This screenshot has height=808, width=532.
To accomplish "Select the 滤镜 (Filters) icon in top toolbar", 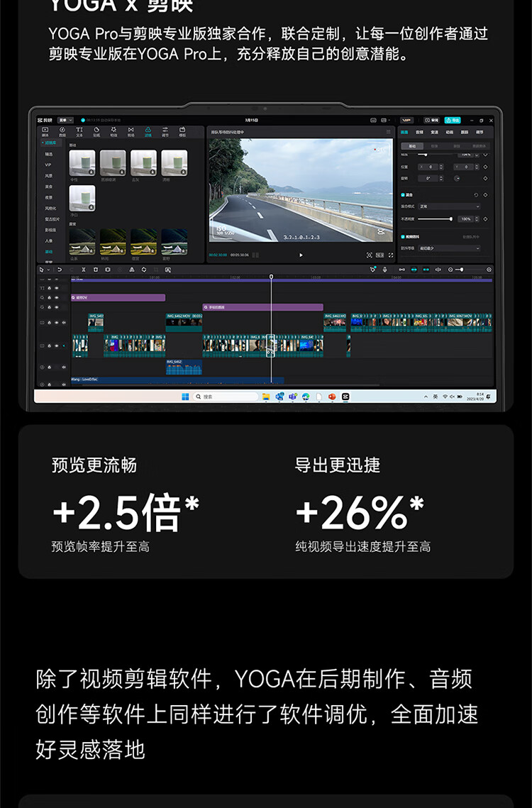I will [x=148, y=131].
